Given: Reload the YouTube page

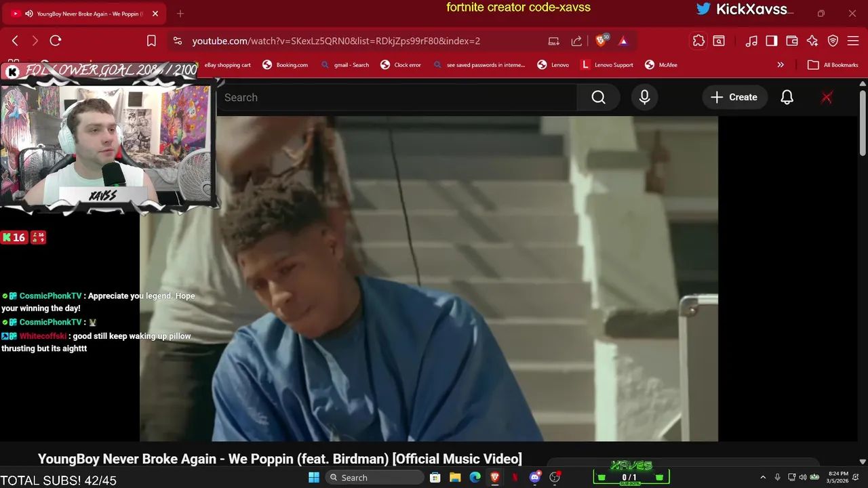Looking at the screenshot, I should tap(56, 41).
